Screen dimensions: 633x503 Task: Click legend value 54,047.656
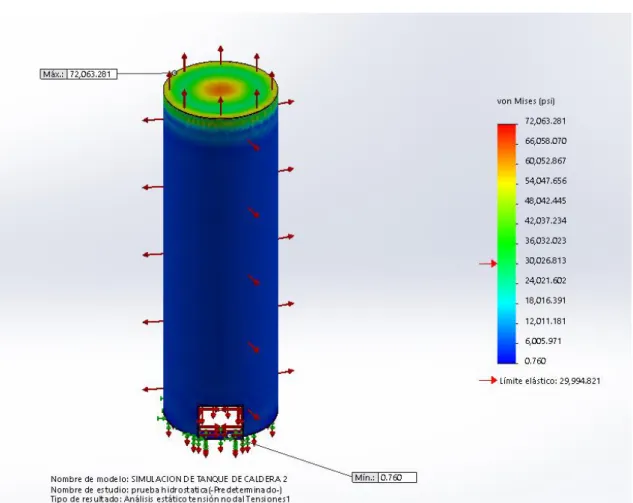545,181
